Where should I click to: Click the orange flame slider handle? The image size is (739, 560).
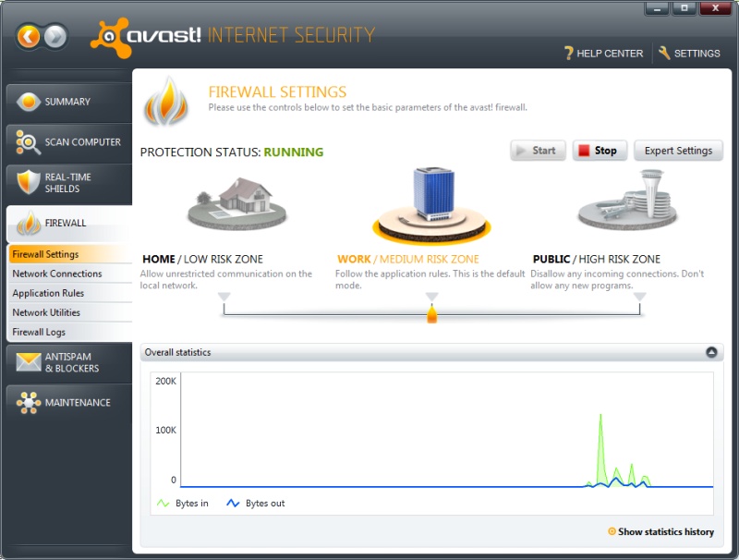431,314
